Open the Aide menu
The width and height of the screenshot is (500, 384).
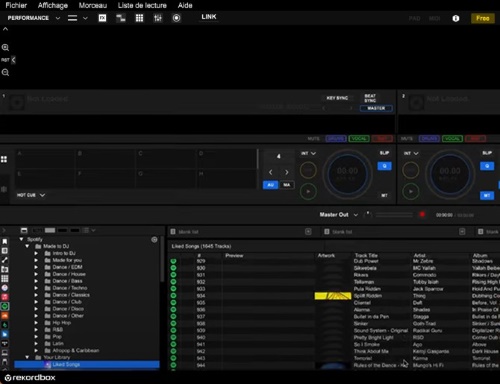click(185, 5)
